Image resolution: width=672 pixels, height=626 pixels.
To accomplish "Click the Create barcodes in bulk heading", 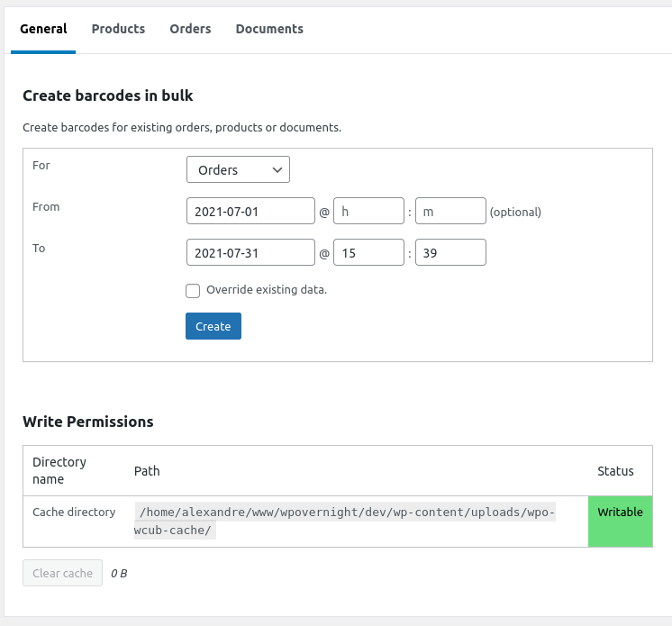I will point(108,95).
